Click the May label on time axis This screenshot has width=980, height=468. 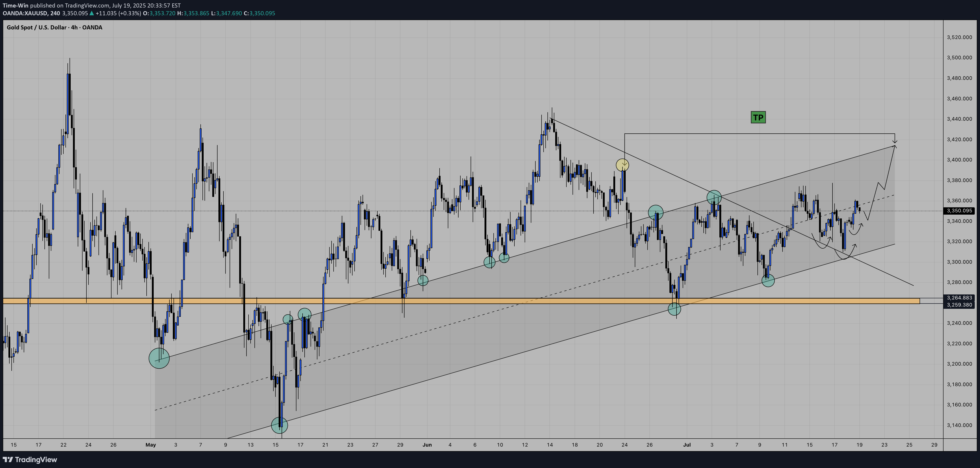point(151,445)
